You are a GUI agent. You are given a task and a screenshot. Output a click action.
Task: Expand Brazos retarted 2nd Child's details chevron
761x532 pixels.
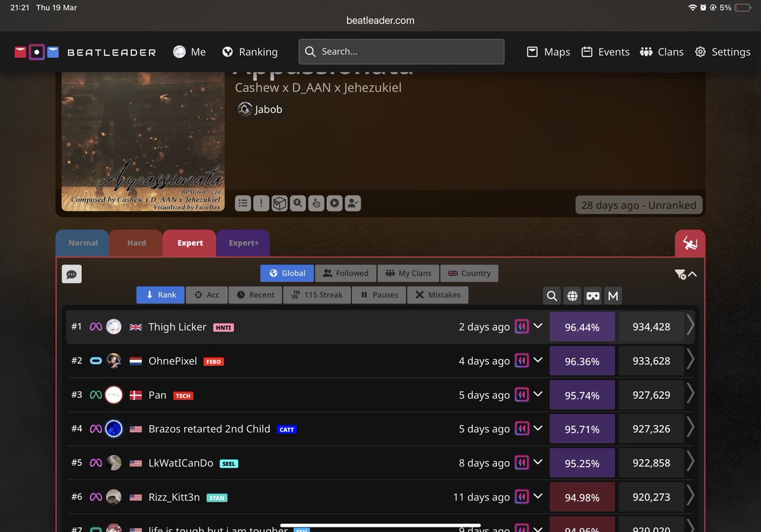(538, 428)
